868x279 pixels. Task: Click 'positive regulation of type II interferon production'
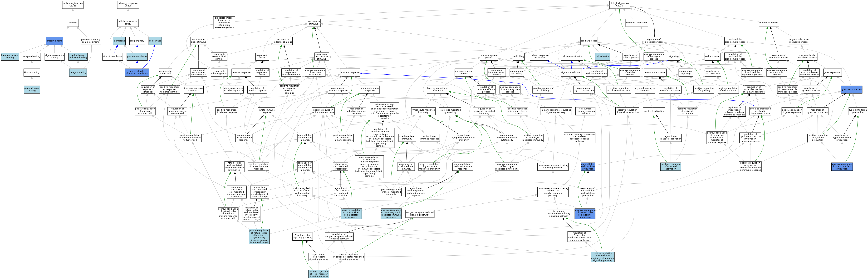coord(842,166)
